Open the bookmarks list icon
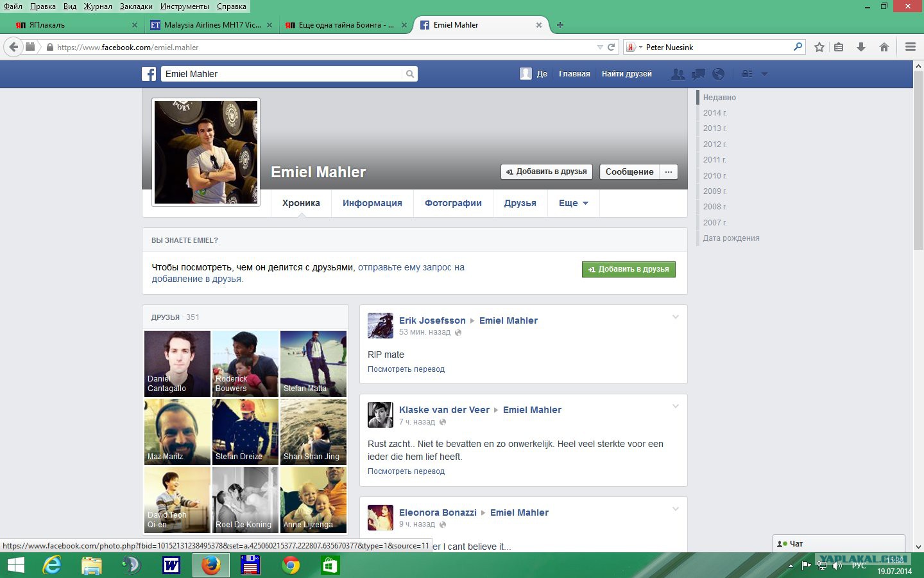924x578 pixels. [839, 47]
